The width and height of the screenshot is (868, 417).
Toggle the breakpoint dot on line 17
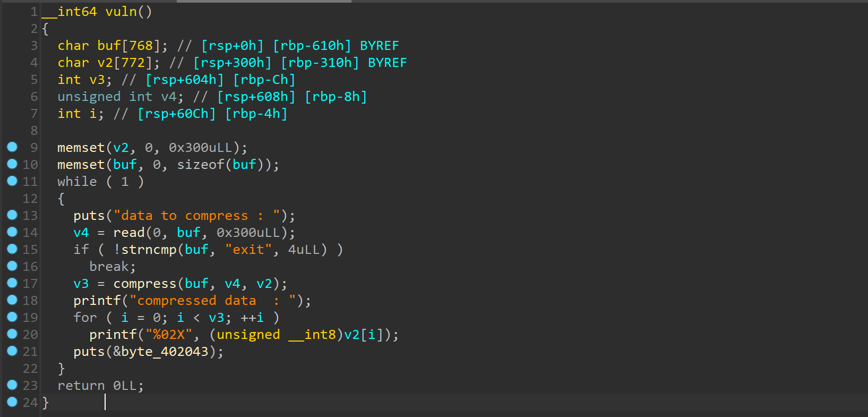pyautogui.click(x=12, y=283)
